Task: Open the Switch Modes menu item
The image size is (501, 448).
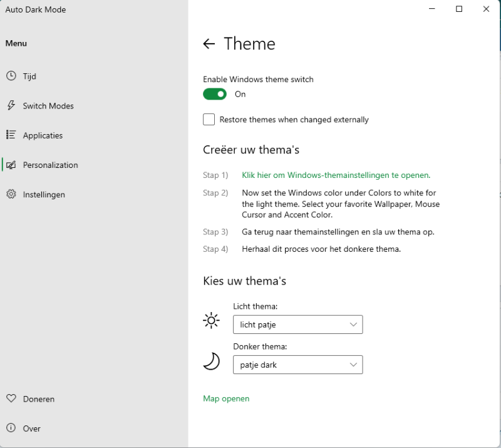Action: pyautogui.click(x=48, y=106)
